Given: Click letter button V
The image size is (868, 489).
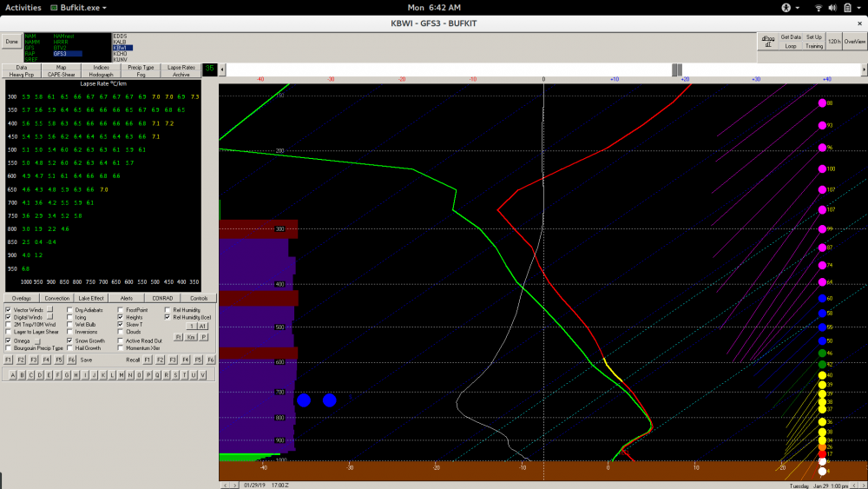Looking at the screenshot, I should (202, 375).
